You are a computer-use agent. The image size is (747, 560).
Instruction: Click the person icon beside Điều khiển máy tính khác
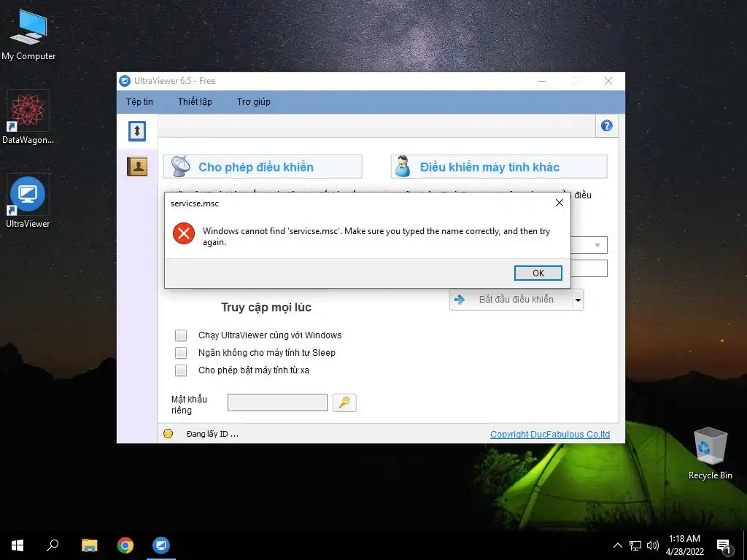click(403, 166)
